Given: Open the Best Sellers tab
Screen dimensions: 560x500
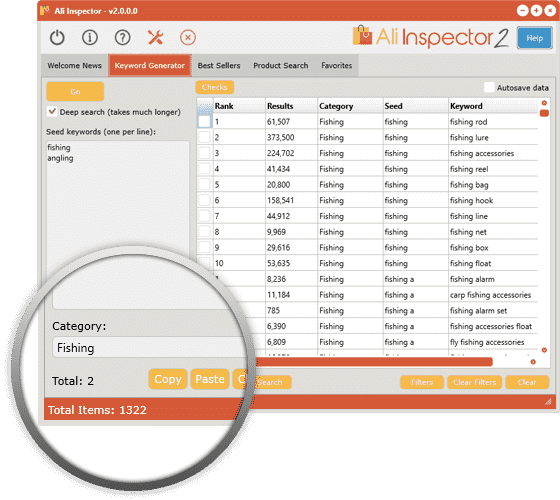Looking at the screenshot, I should coord(219,66).
